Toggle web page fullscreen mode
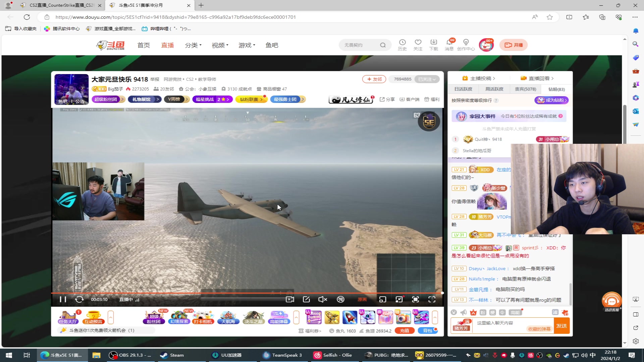The height and width of the screenshot is (362, 644). tap(416, 299)
